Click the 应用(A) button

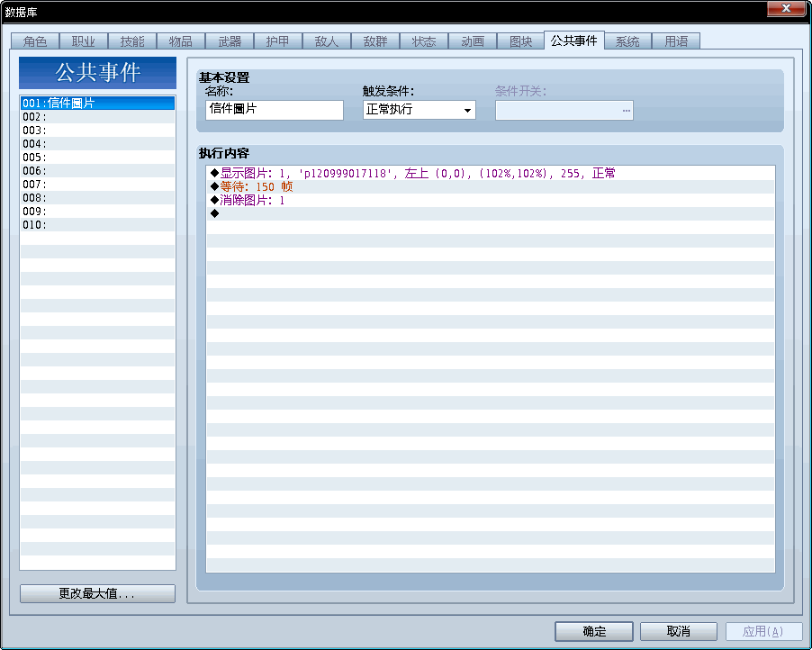pyautogui.click(x=763, y=631)
